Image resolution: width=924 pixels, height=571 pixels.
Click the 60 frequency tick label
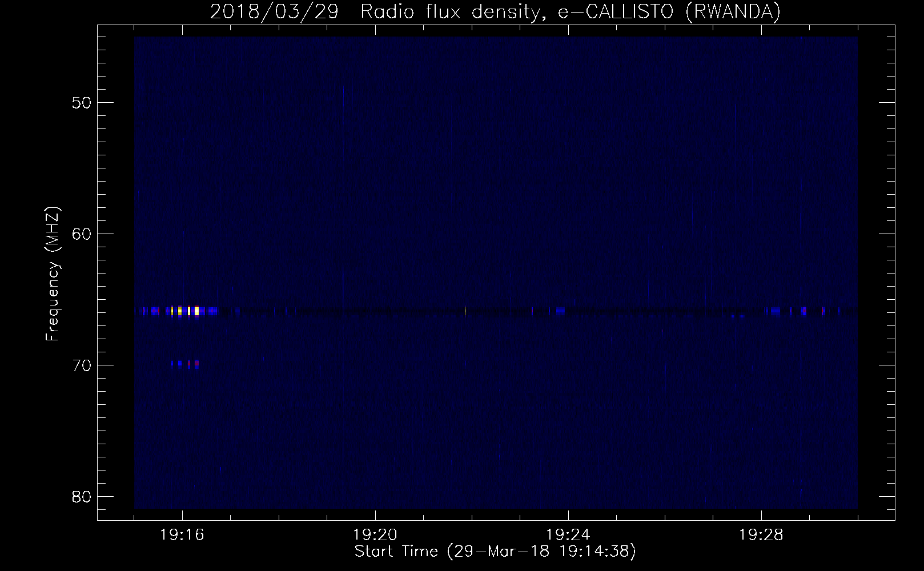pyautogui.click(x=82, y=234)
